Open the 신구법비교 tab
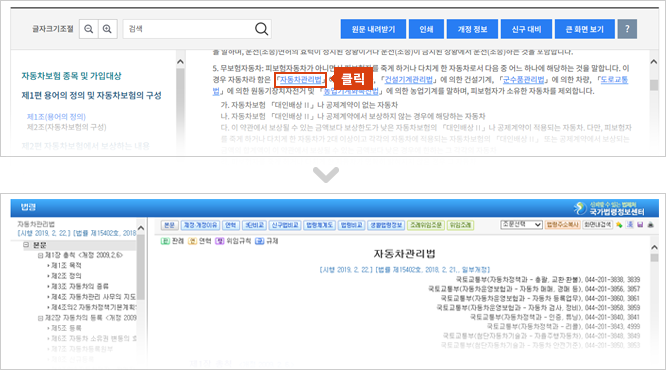Viewport: 666px width, 370px height. (285, 225)
